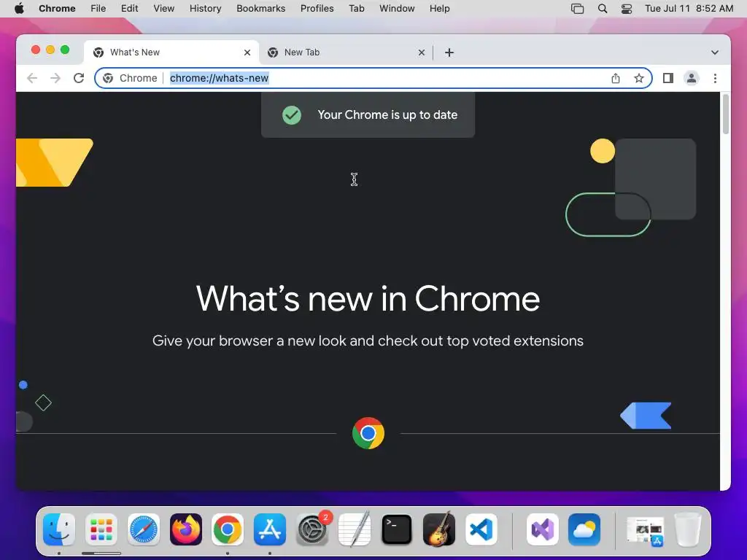Share this page via the share icon
This screenshot has width=747, height=560.
tap(616, 78)
